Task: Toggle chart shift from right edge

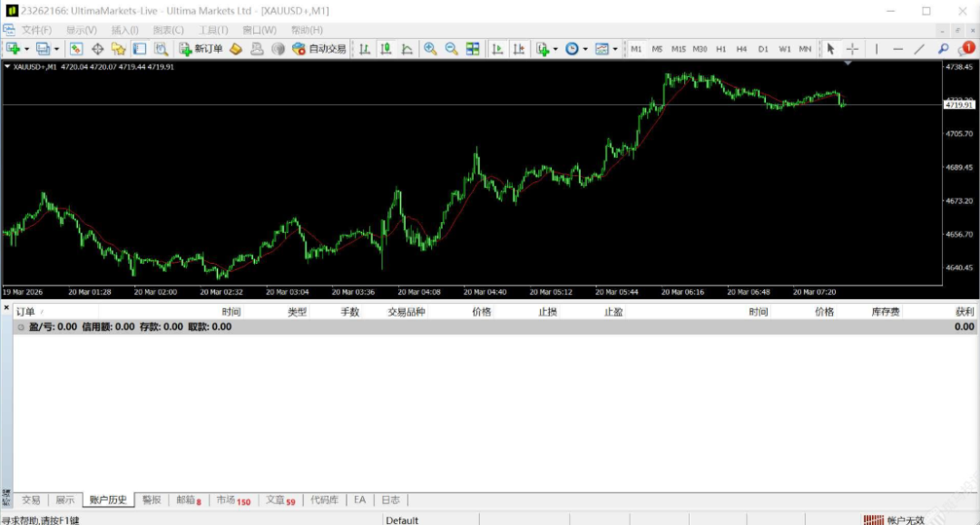Action: coord(518,49)
